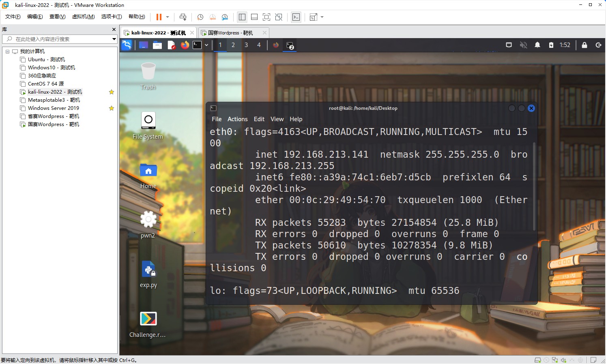Expand the library search box dropdown arrow
606x364 pixels.
(114, 39)
